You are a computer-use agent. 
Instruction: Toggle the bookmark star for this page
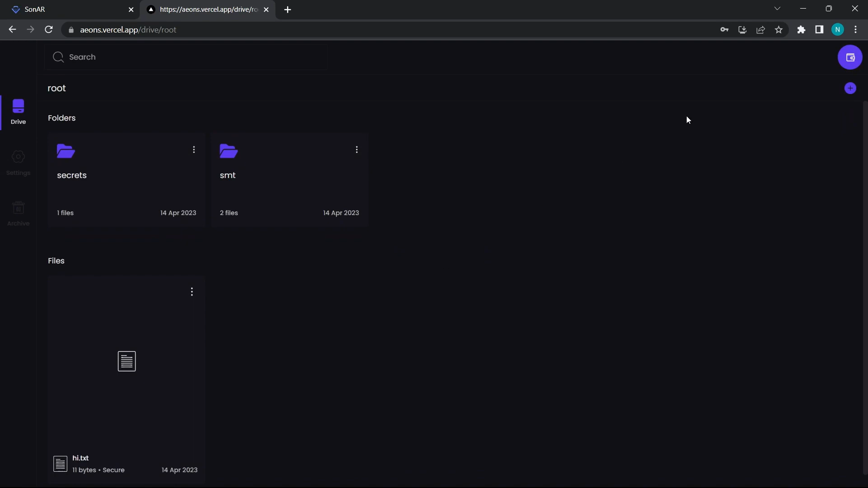click(779, 29)
